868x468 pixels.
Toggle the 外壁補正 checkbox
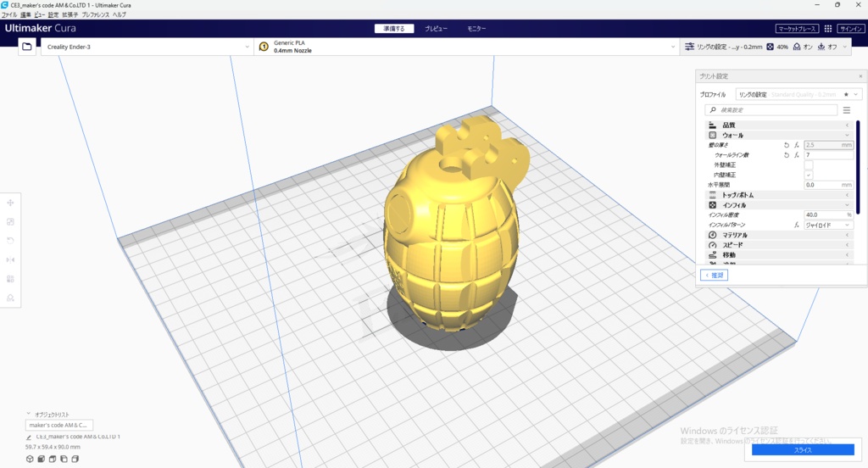click(809, 165)
